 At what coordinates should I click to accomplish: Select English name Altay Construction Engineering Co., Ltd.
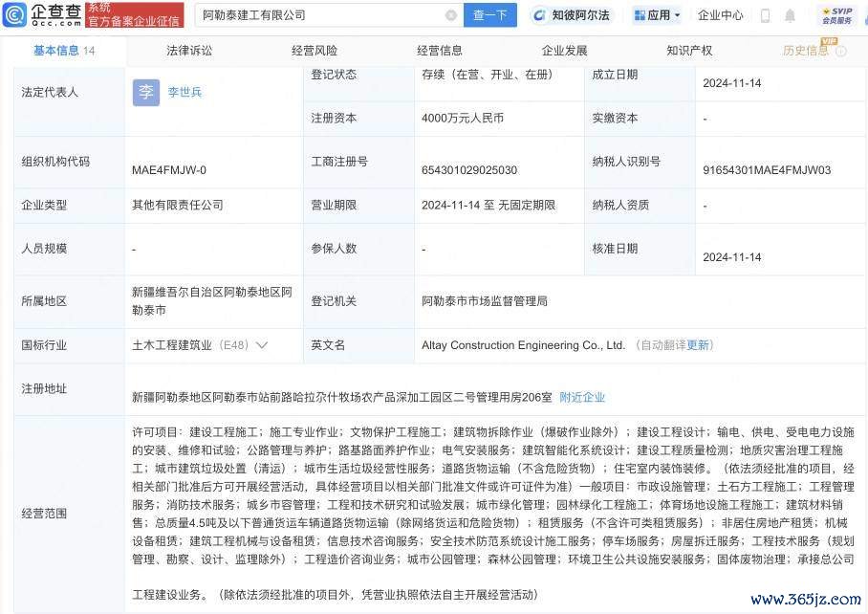tap(523, 345)
